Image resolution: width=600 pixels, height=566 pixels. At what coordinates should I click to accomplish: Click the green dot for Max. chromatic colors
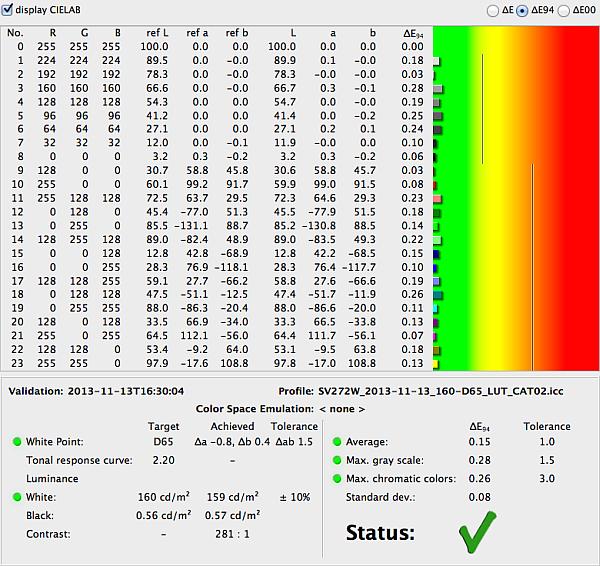[x=337, y=478]
